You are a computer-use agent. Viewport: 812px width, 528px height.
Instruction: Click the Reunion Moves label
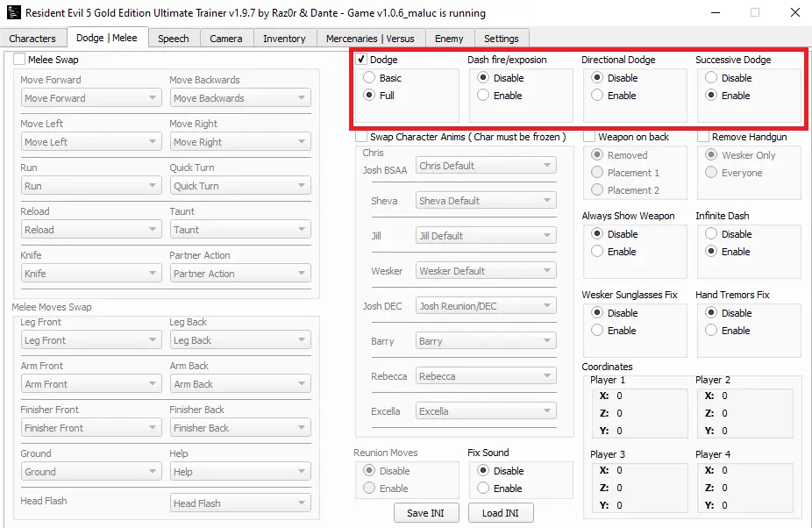386,453
